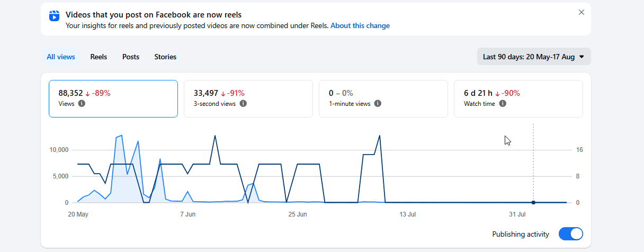The height and width of the screenshot is (252, 644).
Task: Click the caret arrow on date range
Action: tap(582, 57)
